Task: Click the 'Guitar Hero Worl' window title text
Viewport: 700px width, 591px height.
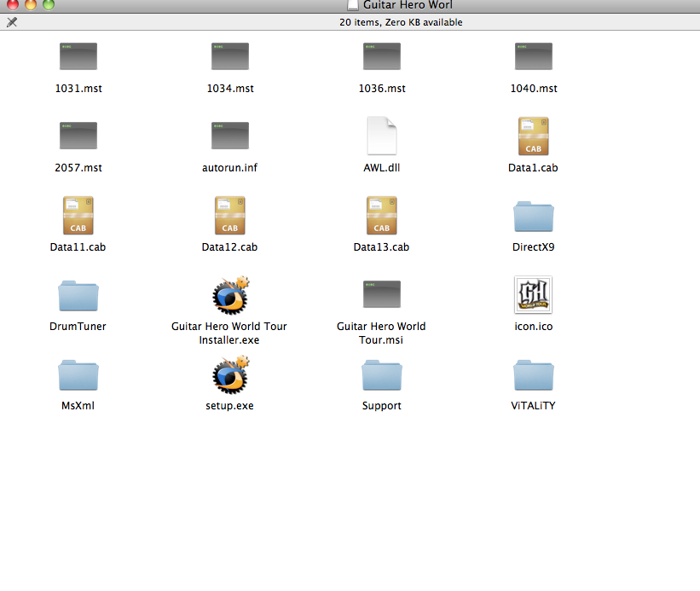Action: point(408,5)
